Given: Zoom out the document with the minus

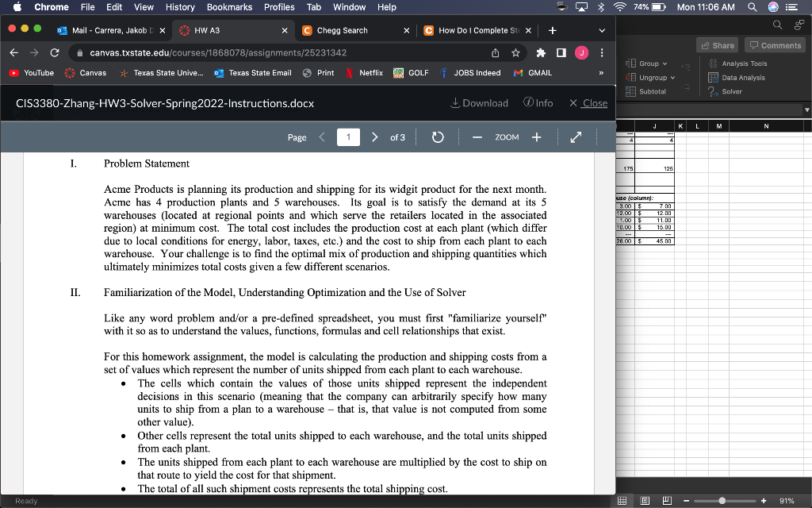Looking at the screenshot, I should click(477, 137).
